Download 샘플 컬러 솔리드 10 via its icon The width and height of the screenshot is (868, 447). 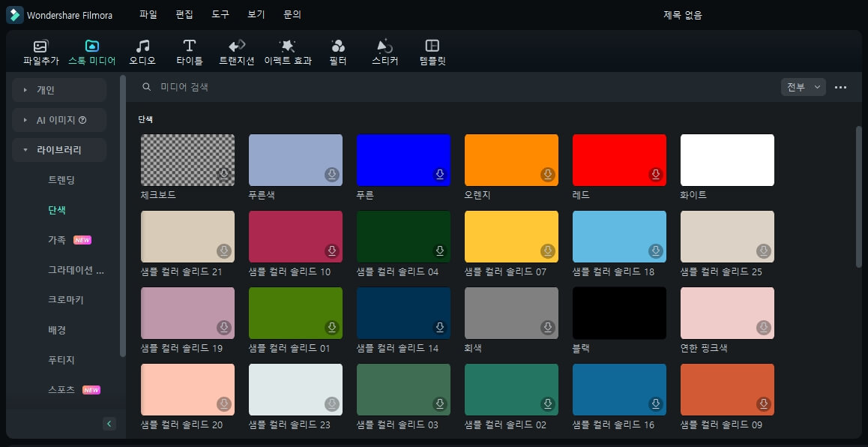point(331,251)
